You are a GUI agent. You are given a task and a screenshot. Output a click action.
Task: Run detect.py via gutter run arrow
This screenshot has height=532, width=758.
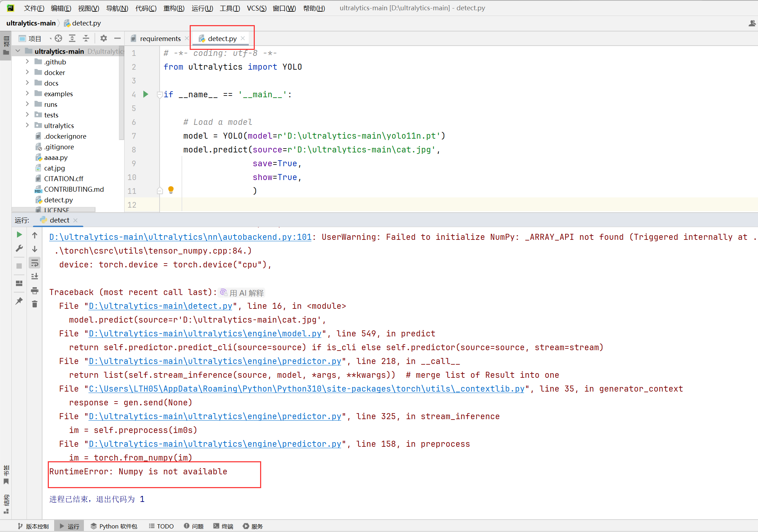tap(145, 94)
